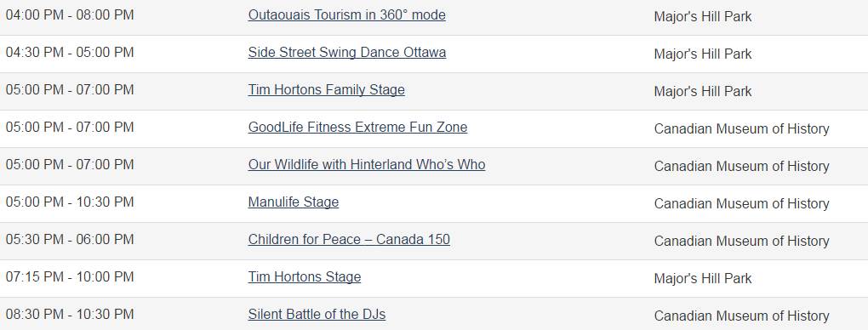This screenshot has width=868, height=330.
Task: Open Silent Battle of the DJs link
Action: pyautogui.click(x=317, y=315)
